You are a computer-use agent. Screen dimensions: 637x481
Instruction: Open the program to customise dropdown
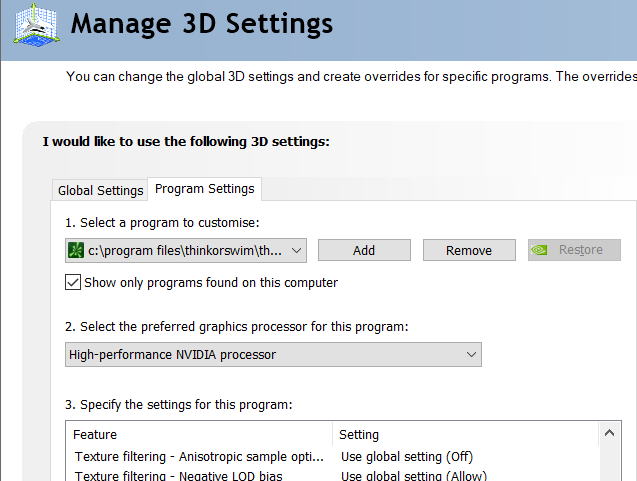(x=186, y=250)
